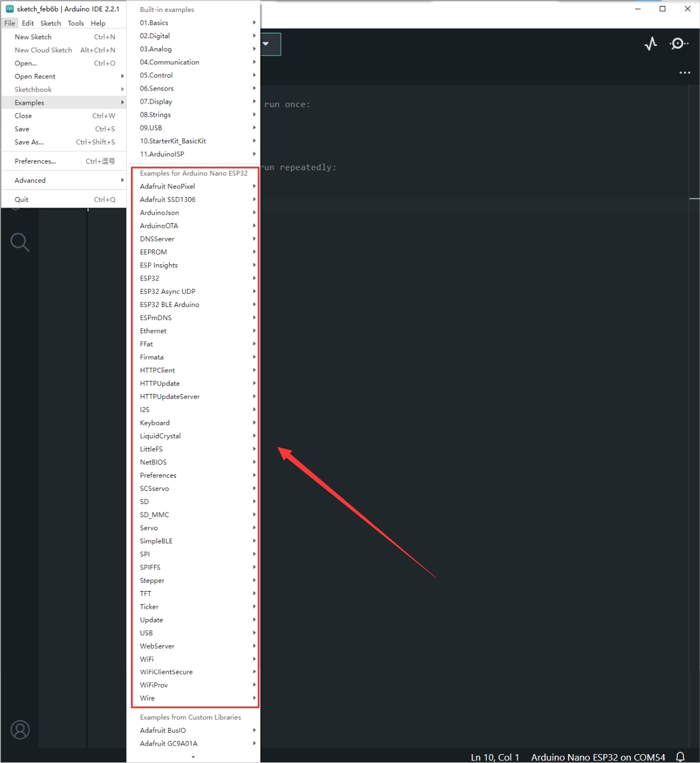Image resolution: width=700 pixels, height=763 pixels.
Task: Open the Serial Monitor icon
Action: click(x=679, y=43)
